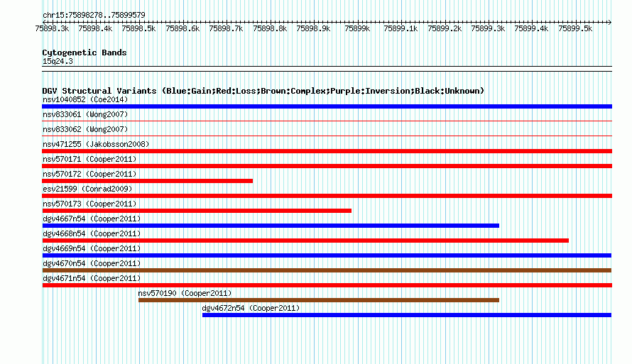Image resolution: width=632 pixels, height=364 pixels.
Task: Click the 75898.6k ruler tick label
Action: 182,28
